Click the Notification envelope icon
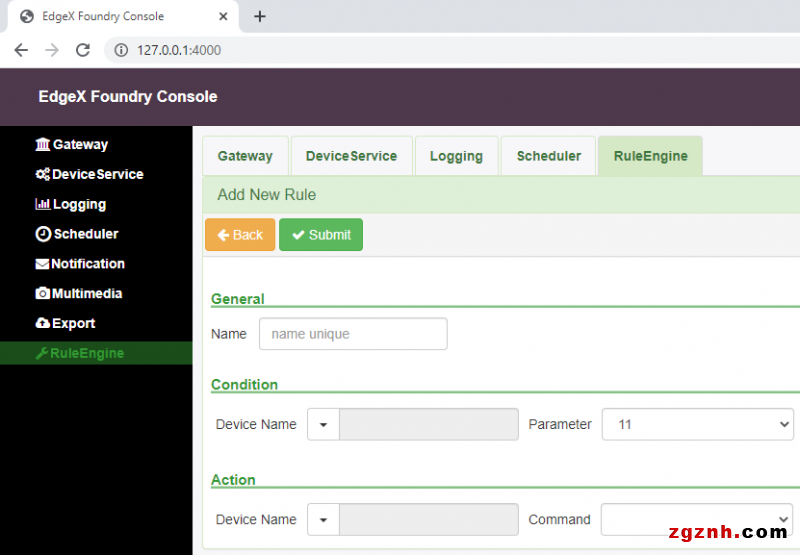800x555 pixels. pyautogui.click(x=42, y=264)
